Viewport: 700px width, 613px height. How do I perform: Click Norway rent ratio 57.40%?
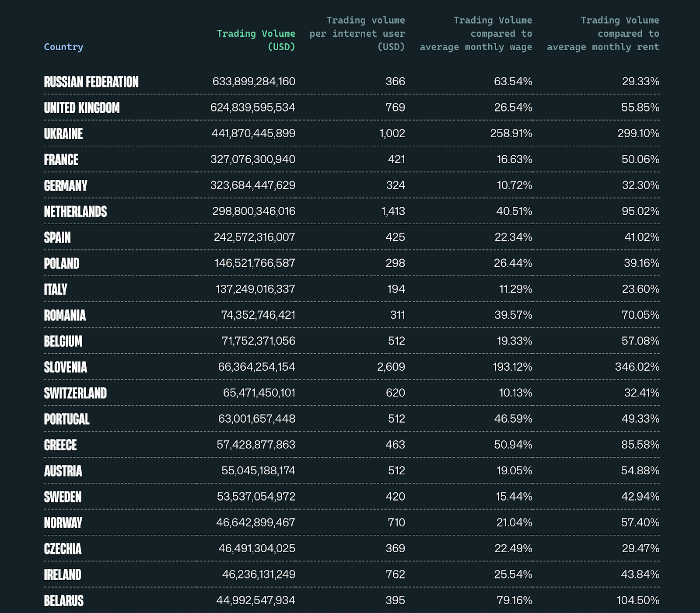click(640, 522)
